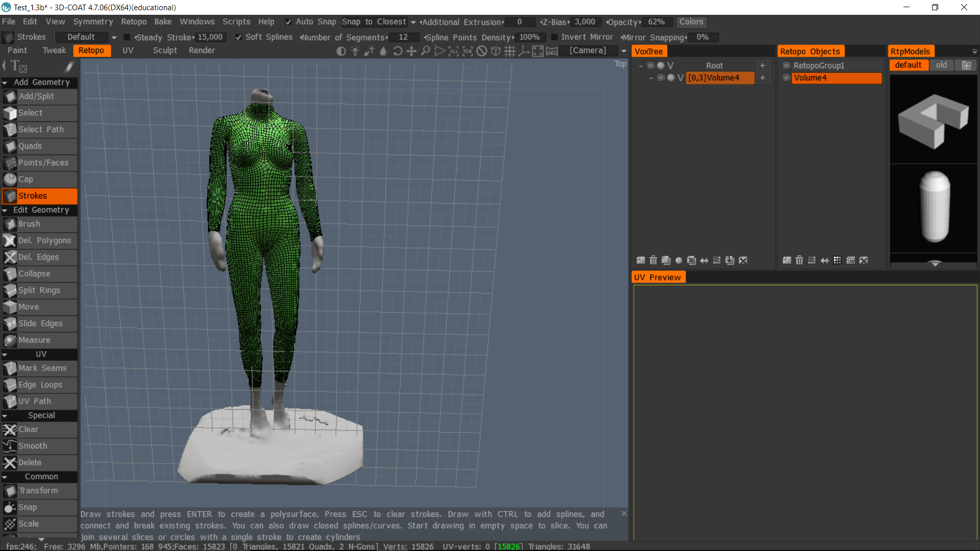Toggle the grid display icon

[x=509, y=51]
